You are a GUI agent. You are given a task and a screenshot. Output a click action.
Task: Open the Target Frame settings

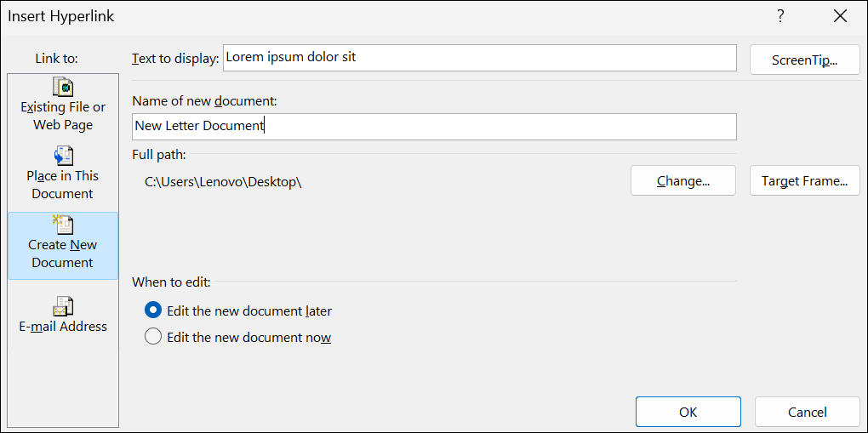[x=804, y=180]
